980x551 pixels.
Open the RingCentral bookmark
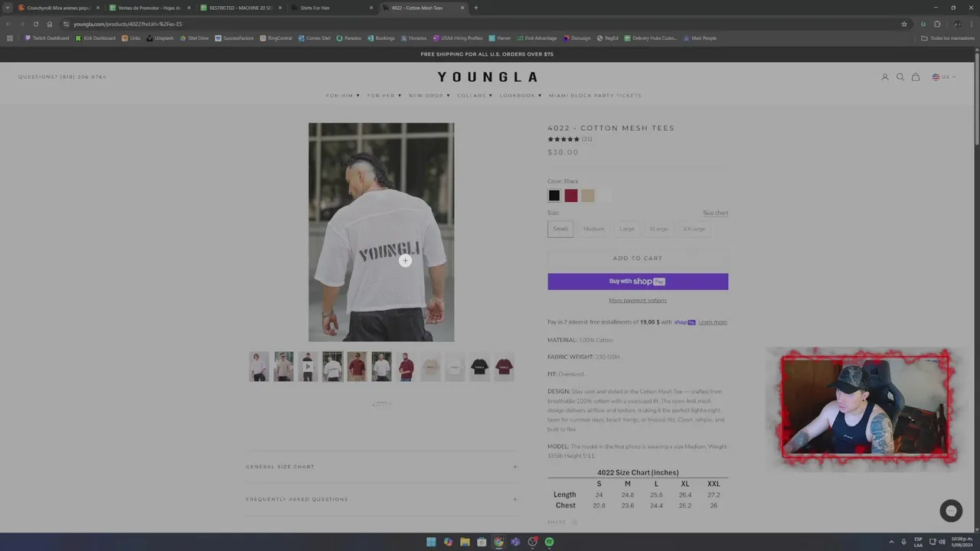click(x=276, y=38)
